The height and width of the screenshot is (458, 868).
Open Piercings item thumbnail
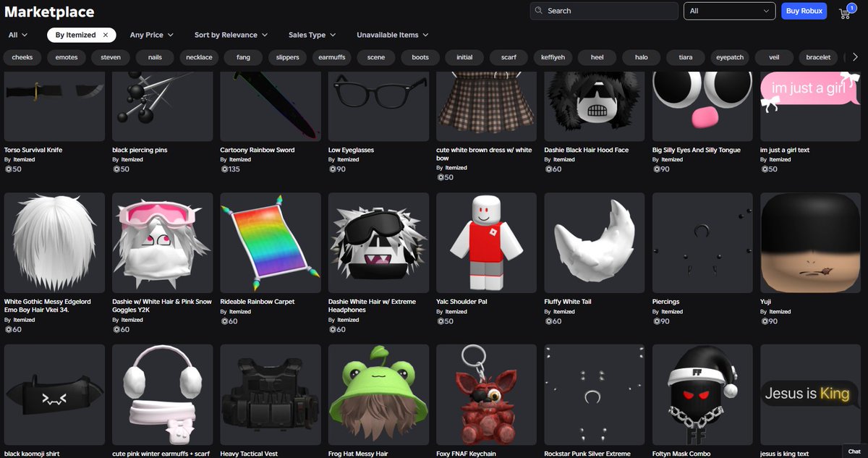point(702,242)
